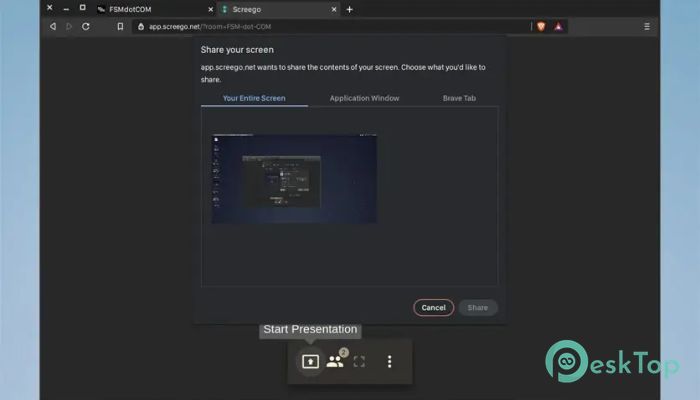Click the Brave Rewards triangle icon
The image size is (700, 400).
(x=558, y=26)
